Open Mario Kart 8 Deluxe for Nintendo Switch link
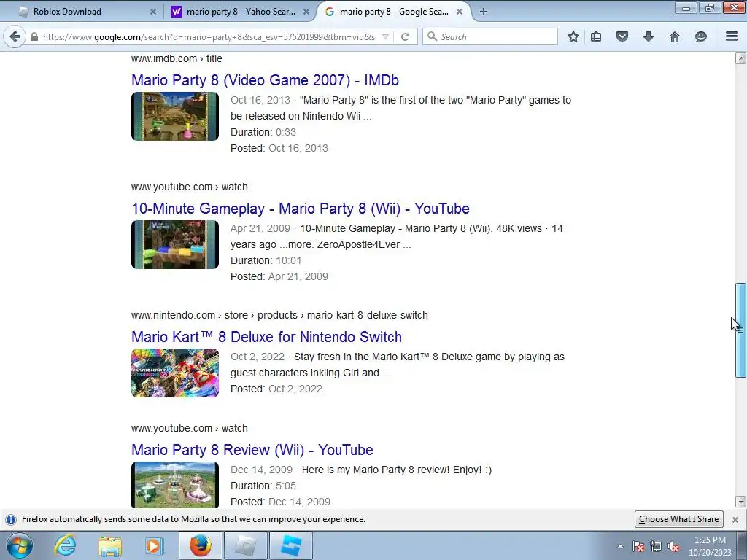Screen dimensions: 747x560 pos(266,337)
